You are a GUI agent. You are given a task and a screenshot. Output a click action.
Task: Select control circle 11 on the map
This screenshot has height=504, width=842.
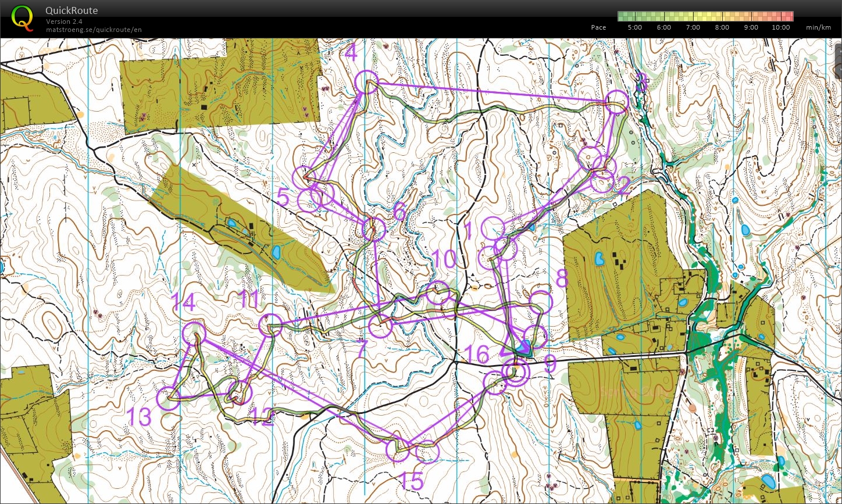pyautogui.click(x=270, y=326)
